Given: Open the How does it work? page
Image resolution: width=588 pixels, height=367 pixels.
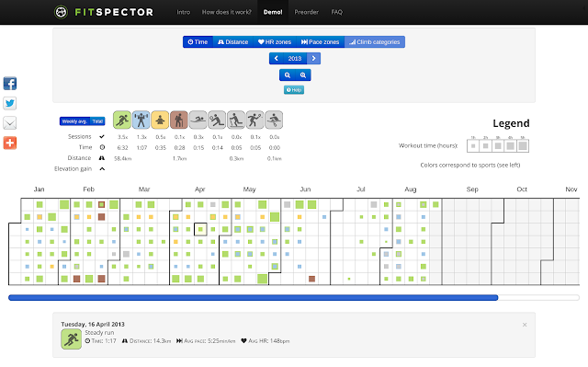Looking at the screenshot, I should point(227,12).
